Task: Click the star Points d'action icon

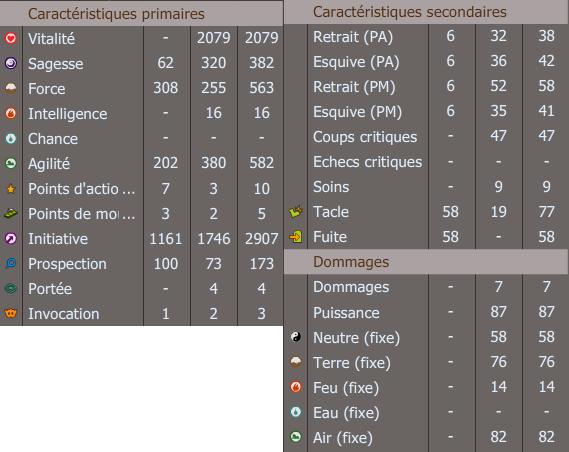Action: pyautogui.click(x=11, y=189)
